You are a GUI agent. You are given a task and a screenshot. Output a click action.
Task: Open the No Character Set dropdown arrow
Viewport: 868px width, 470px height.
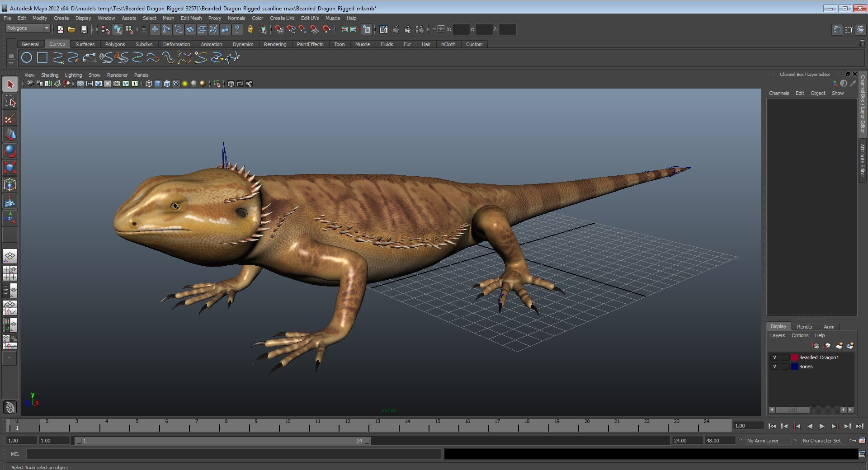pos(796,440)
